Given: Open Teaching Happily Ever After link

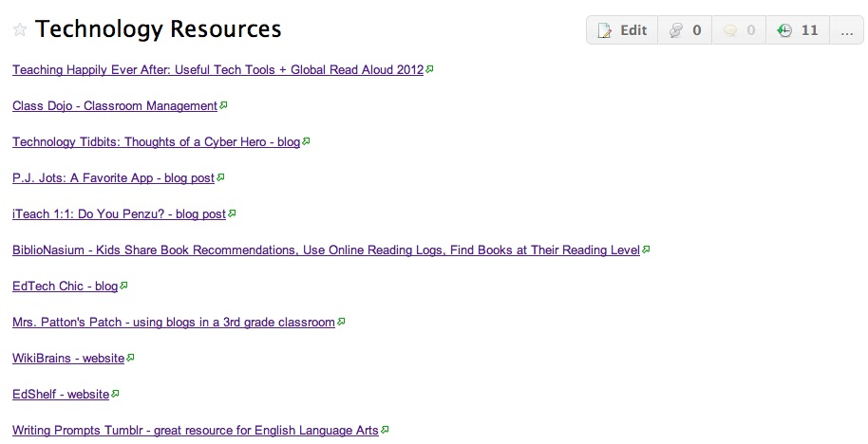Looking at the screenshot, I should [x=218, y=70].
